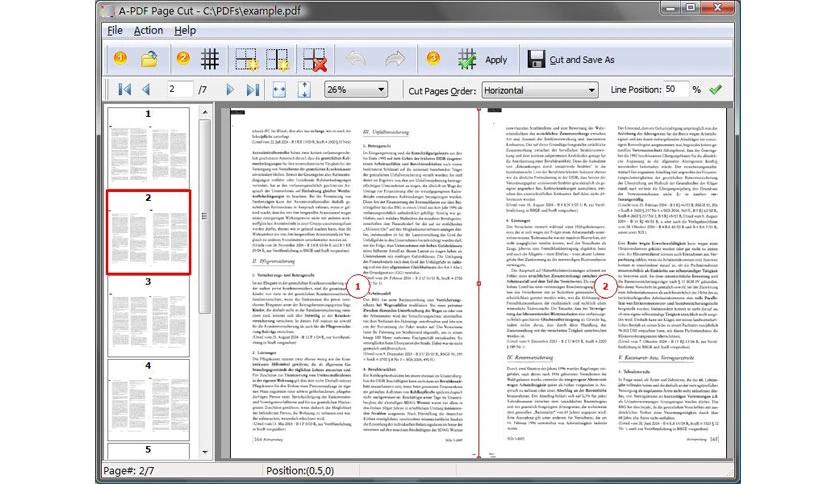Confirm line position with green checkmark
The width and height of the screenshot is (836, 484).
click(x=716, y=90)
